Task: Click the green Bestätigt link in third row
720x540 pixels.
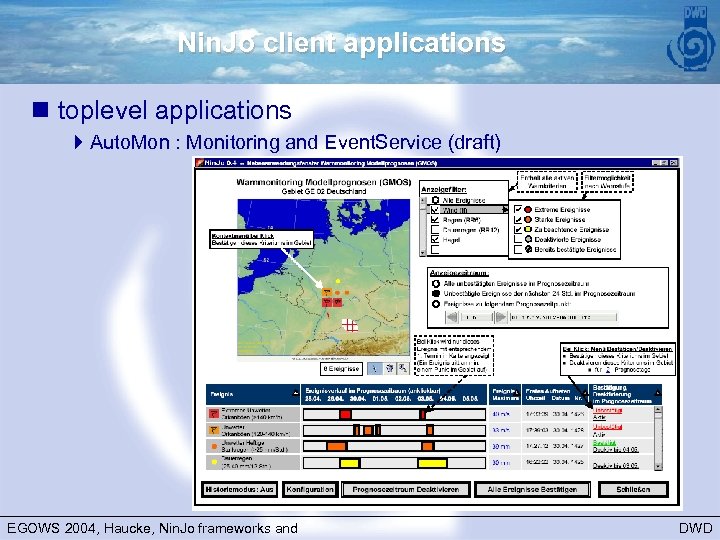Action: coord(604,443)
